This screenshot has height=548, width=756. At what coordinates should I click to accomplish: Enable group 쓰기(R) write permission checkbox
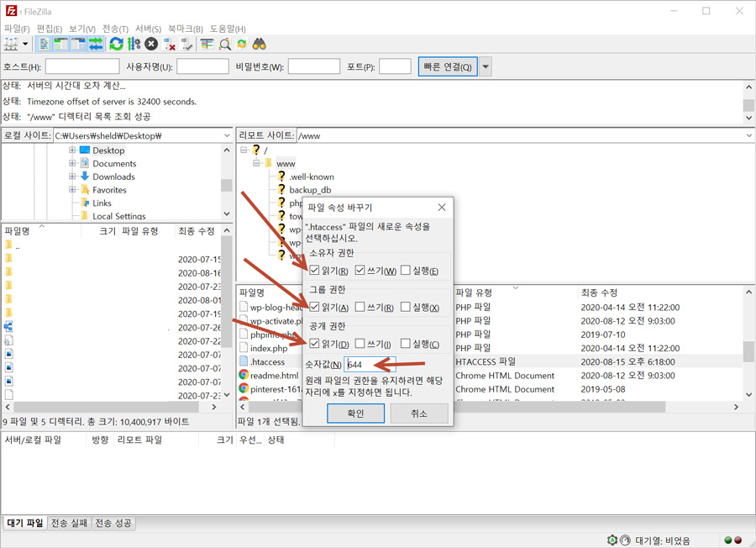point(360,308)
